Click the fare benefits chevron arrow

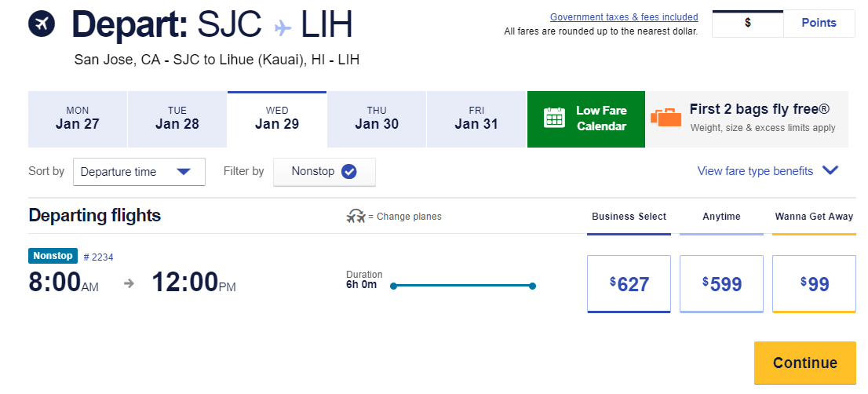pos(830,170)
